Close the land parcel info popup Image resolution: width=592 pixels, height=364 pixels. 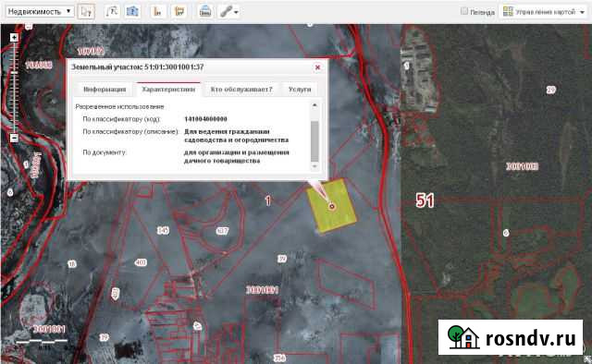point(317,67)
